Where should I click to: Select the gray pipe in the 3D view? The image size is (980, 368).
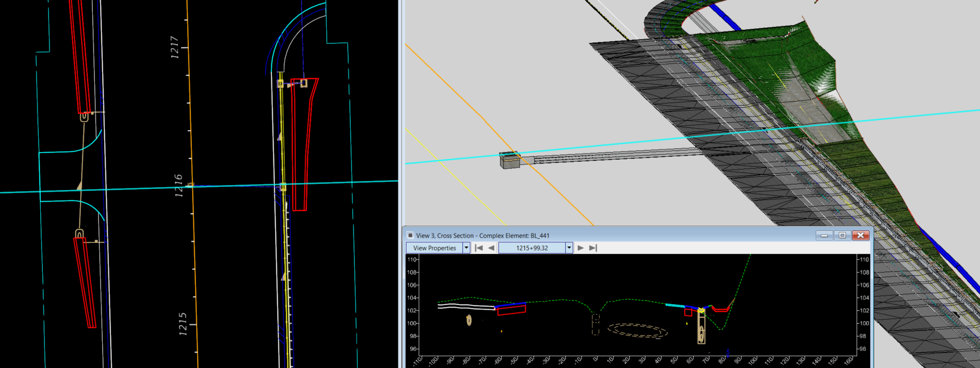(x=609, y=156)
